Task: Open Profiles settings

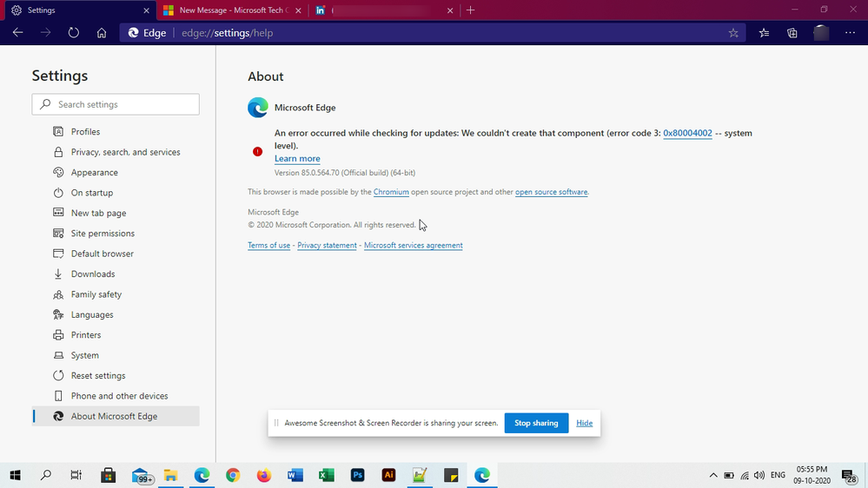Action: [x=85, y=132]
